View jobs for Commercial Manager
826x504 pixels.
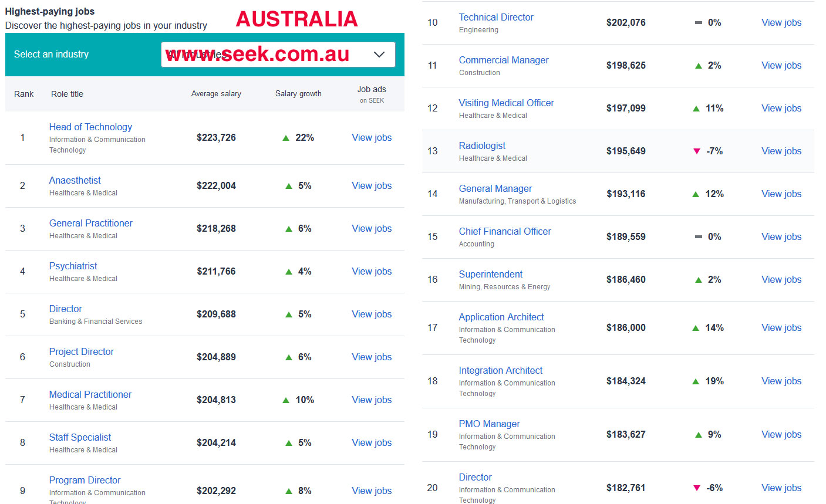781,65
